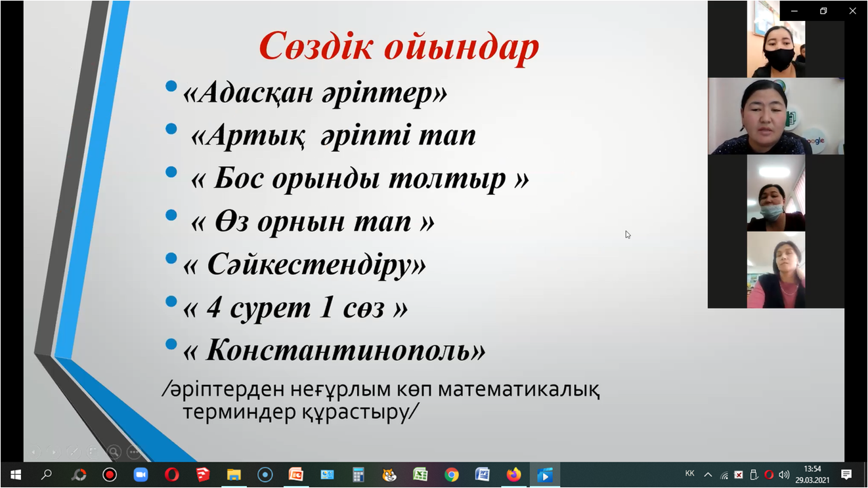The height and width of the screenshot is (488, 868).
Task: Toggle the speaker volume tray icon
Action: point(784,474)
